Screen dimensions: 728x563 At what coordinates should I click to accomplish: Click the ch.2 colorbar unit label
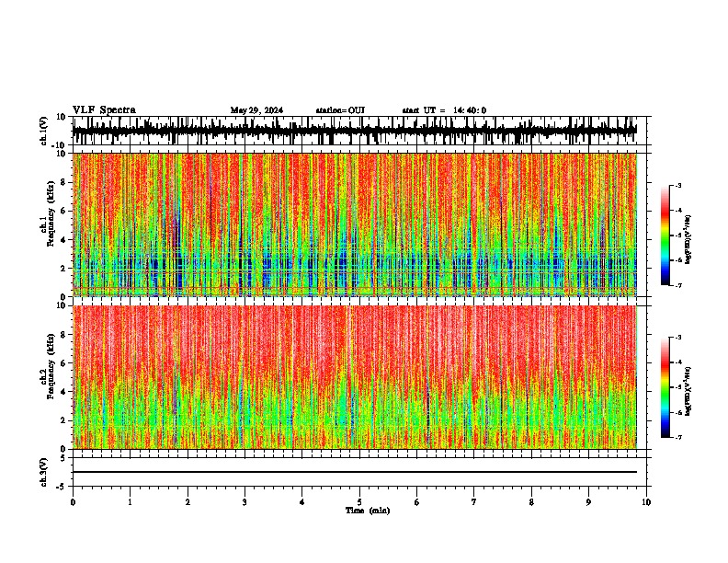[688, 392]
